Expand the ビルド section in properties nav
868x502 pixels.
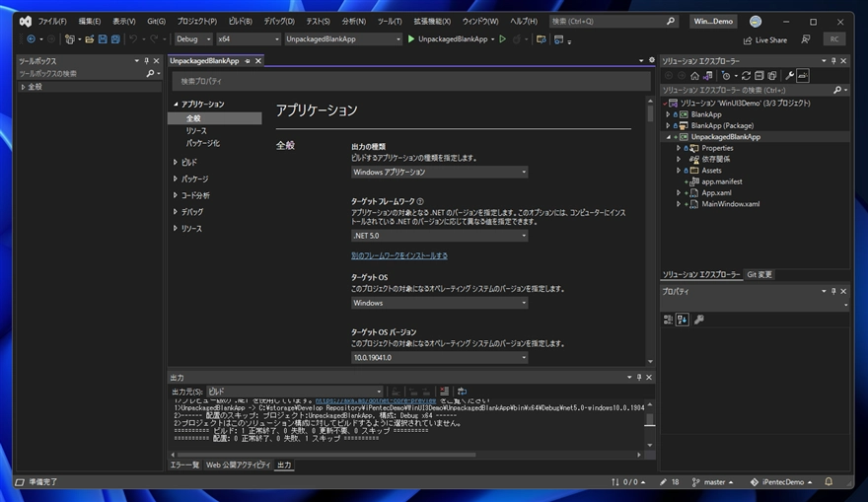tap(176, 162)
